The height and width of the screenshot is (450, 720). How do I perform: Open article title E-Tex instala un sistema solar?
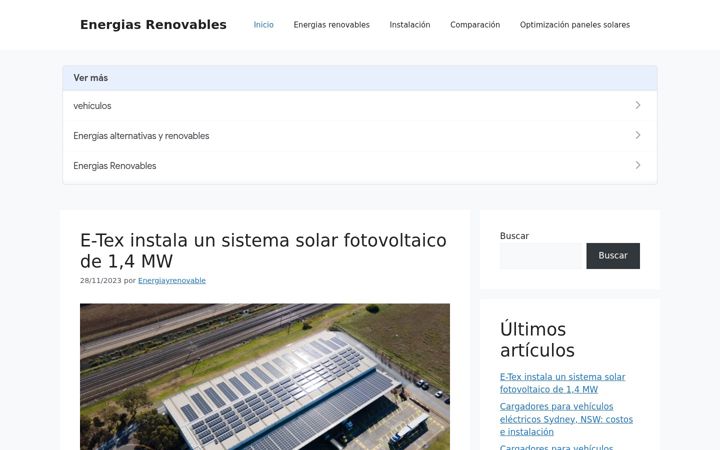click(263, 251)
